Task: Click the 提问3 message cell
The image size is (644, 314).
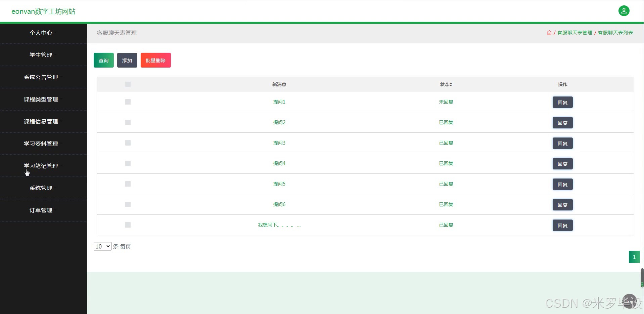Action: point(279,143)
